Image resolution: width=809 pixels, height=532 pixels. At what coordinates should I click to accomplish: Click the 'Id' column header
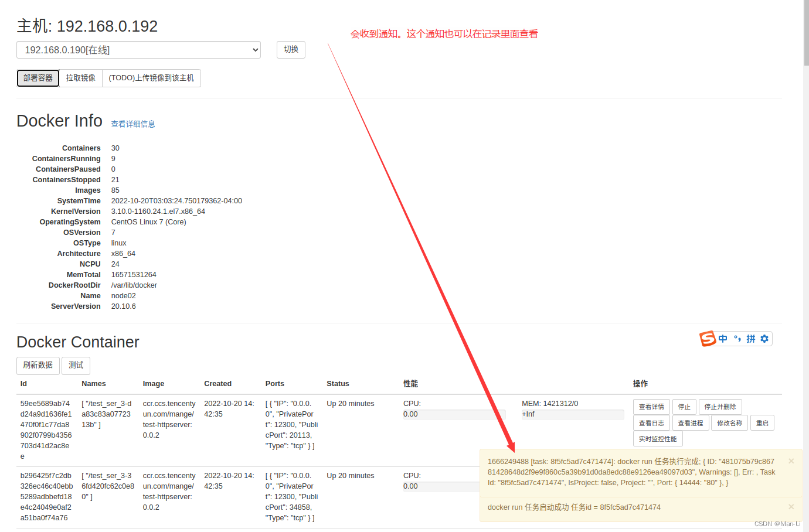pyautogui.click(x=23, y=384)
